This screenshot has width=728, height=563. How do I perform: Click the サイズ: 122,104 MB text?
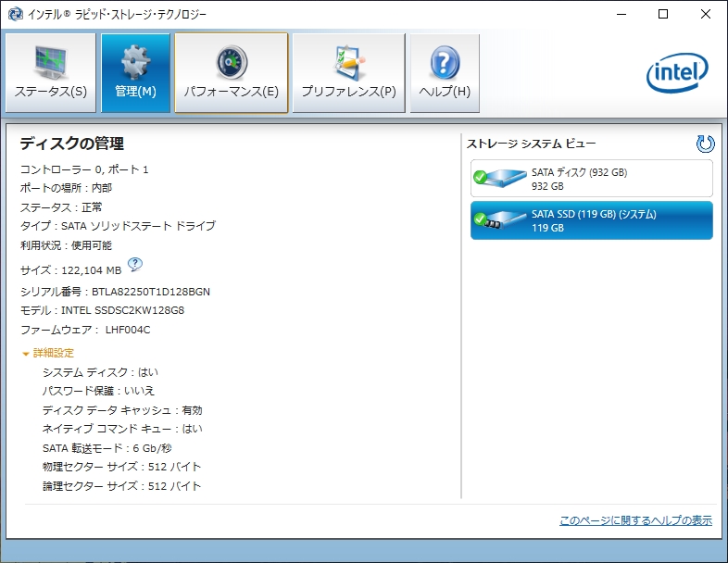(x=71, y=270)
